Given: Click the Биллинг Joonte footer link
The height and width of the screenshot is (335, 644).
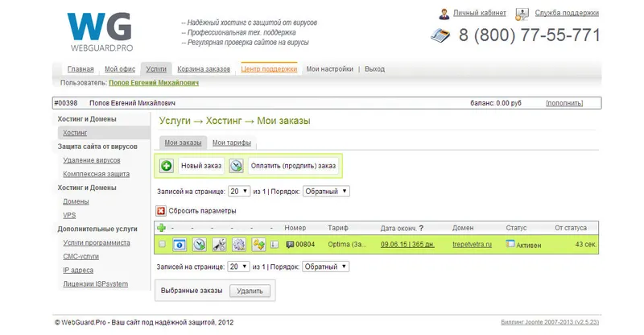Looking at the screenshot, I should pyautogui.click(x=550, y=322).
